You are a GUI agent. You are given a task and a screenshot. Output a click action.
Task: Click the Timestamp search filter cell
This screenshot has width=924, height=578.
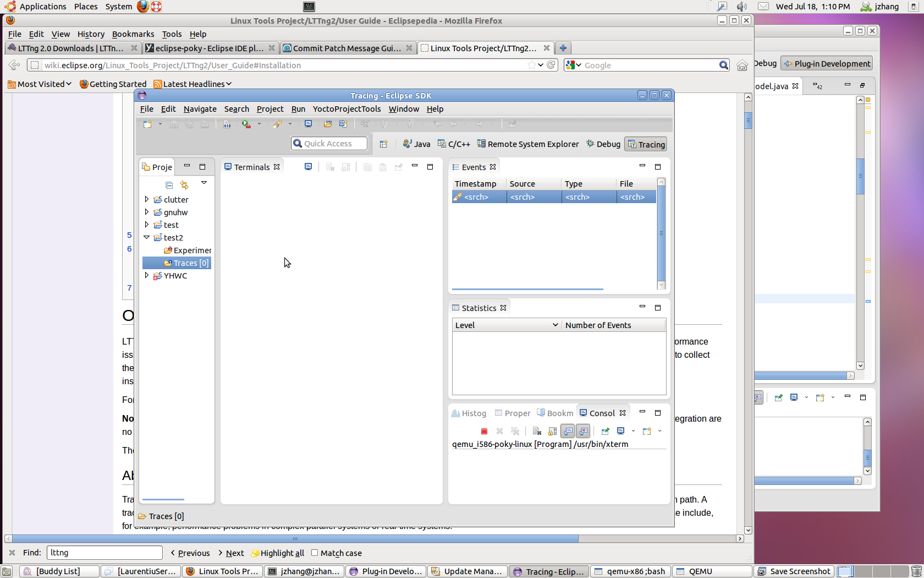click(x=479, y=197)
